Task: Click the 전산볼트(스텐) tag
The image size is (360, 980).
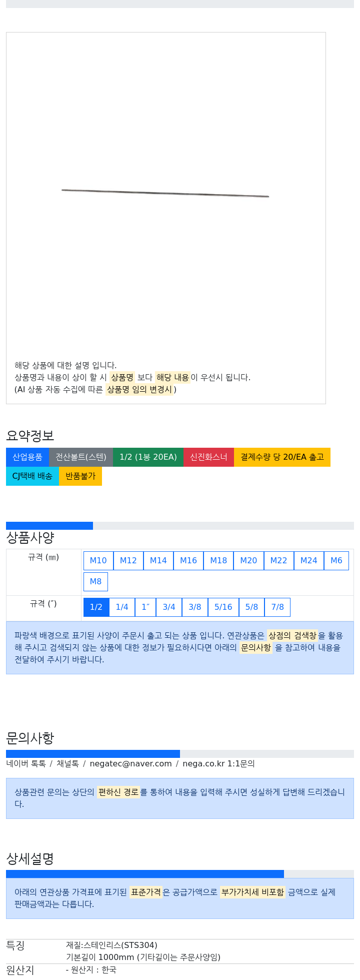Action: coord(81,457)
